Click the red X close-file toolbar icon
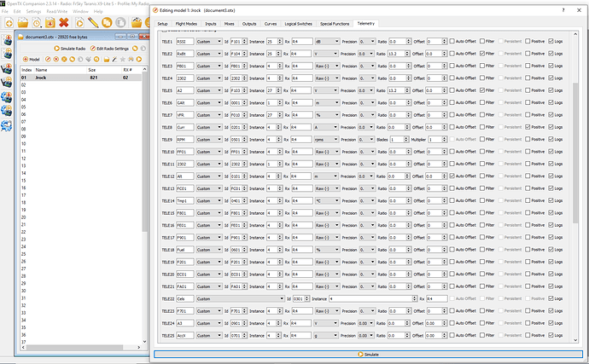Viewport: 589px width, 364px height. point(64,23)
